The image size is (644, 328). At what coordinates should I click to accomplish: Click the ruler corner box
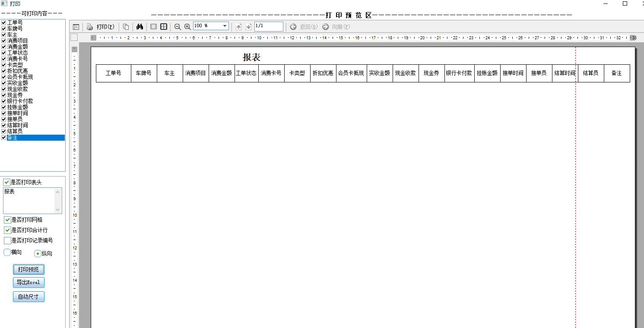[74, 38]
